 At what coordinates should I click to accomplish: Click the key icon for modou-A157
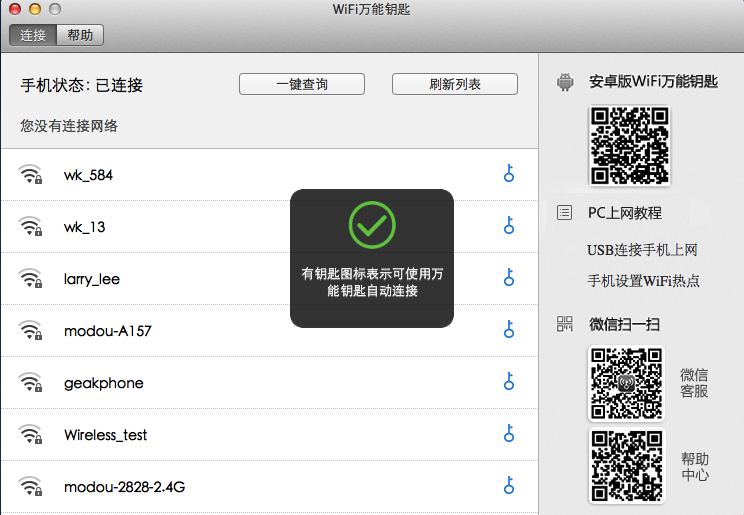pos(509,329)
